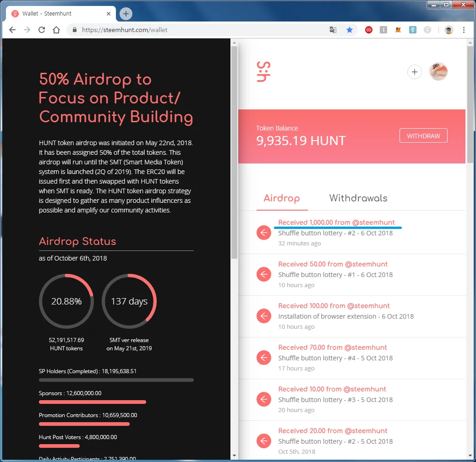The width and height of the screenshot is (476, 462).
Task: Click the SP Holders progress bar
Action: [x=116, y=380]
